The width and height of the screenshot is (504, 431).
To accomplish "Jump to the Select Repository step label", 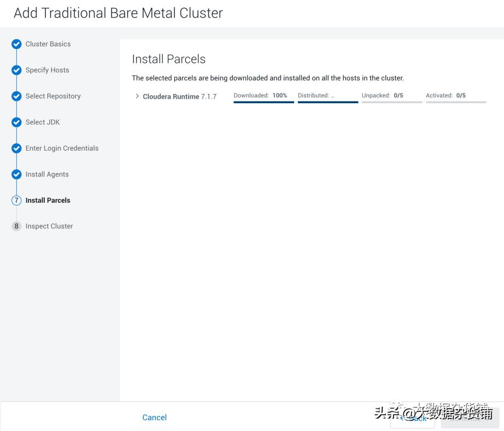I will 53,96.
